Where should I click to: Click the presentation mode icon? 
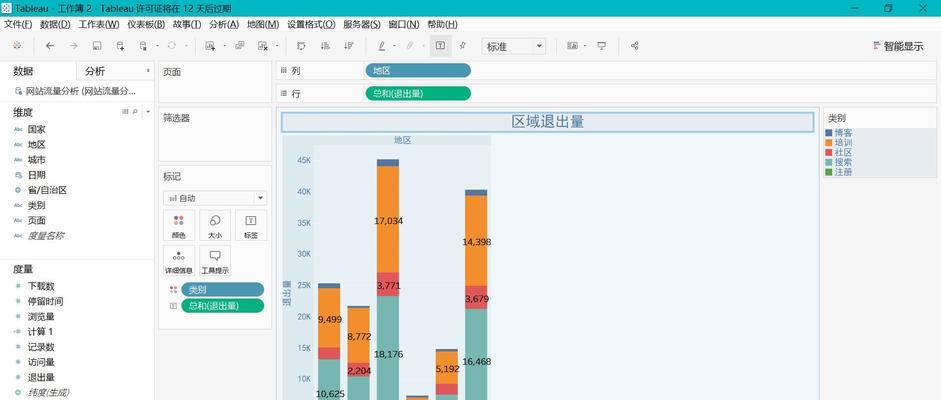click(x=602, y=46)
